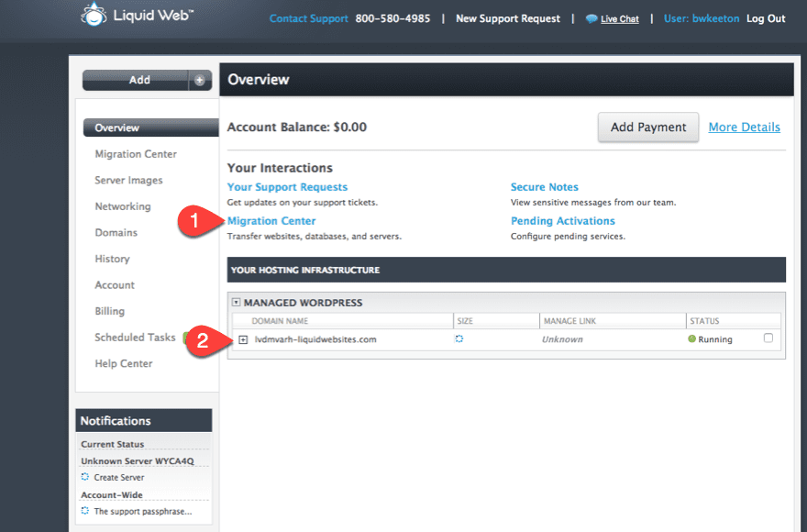Open Migration Center from the sidebar
The width and height of the screenshot is (807, 532).
[136, 154]
